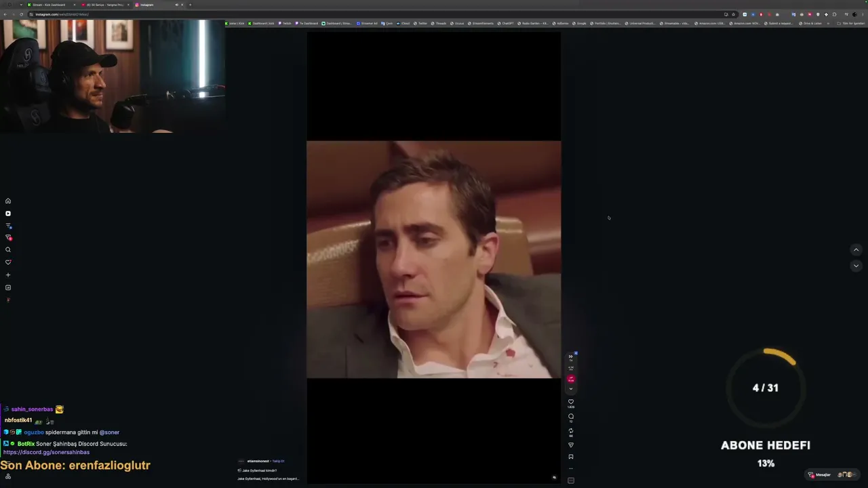Image resolution: width=868 pixels, height=488 pixels.
Task: Open the reel's audio thumbnail
Action: [571, 481]
